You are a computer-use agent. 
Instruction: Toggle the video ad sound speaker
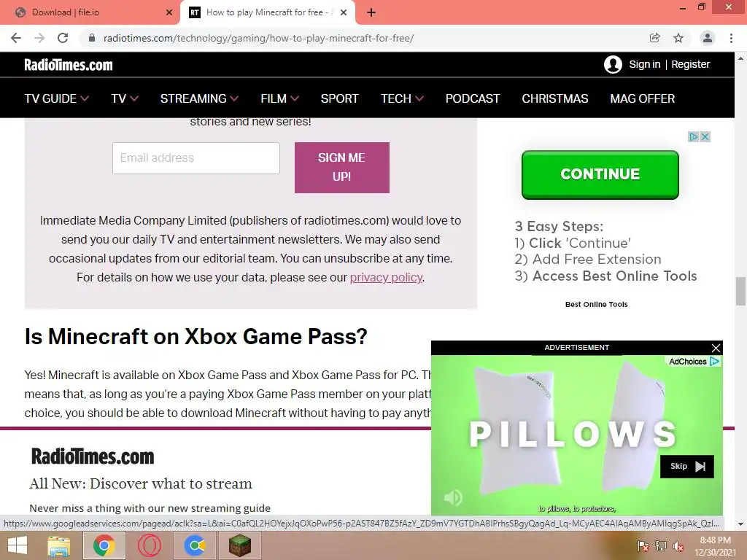(x=453, y=497)
